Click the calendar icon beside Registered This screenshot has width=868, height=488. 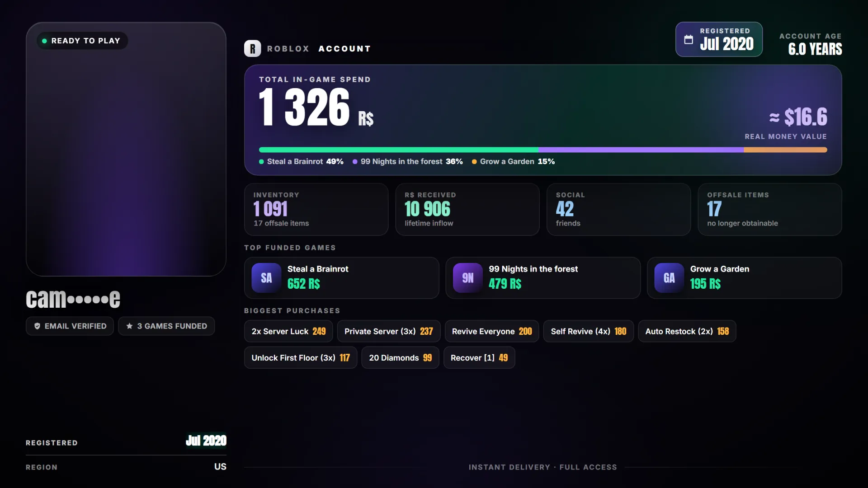pos(688,39)
